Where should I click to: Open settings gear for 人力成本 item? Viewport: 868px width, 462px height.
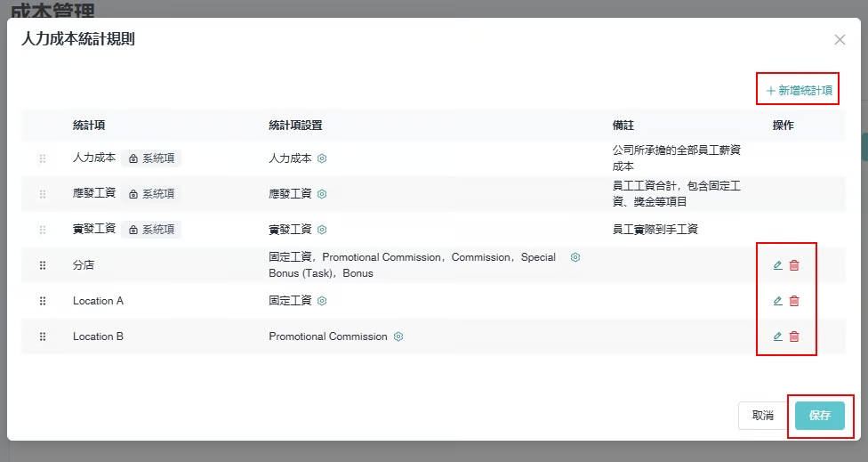point(322,158)
